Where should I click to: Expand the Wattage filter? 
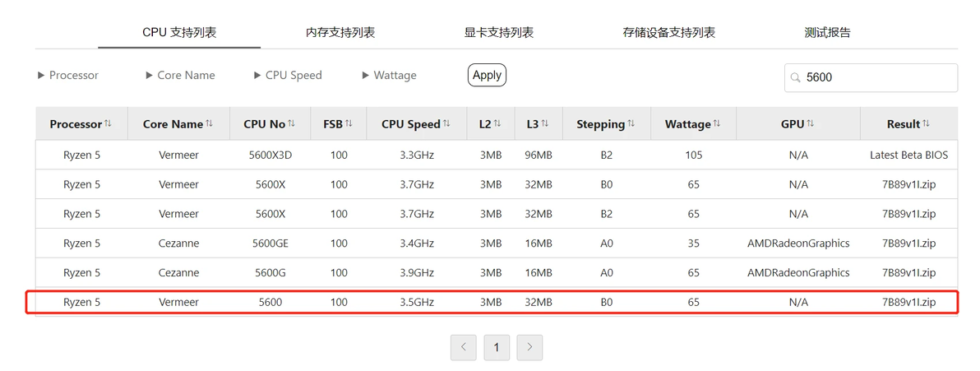pyautogui.click(x=390, y=75)
